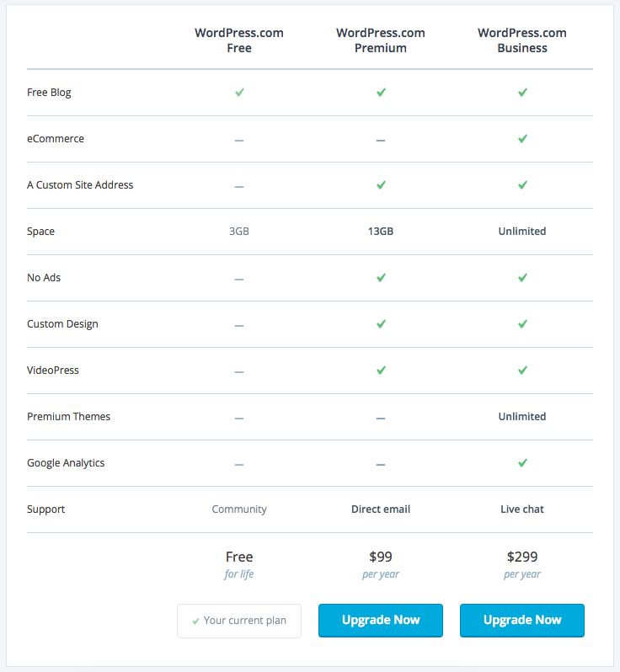Click the Free plan's eCommerce dash
This screenshot has height=672, width=620.
(239, 140)
